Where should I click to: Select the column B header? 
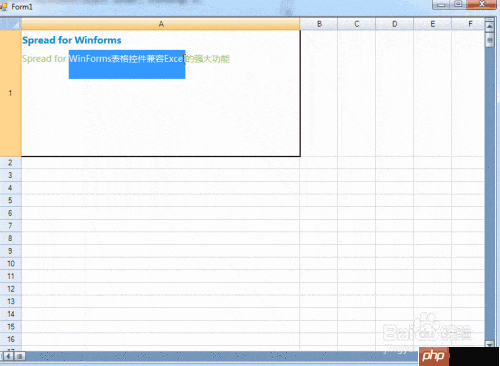coord(319,24)
